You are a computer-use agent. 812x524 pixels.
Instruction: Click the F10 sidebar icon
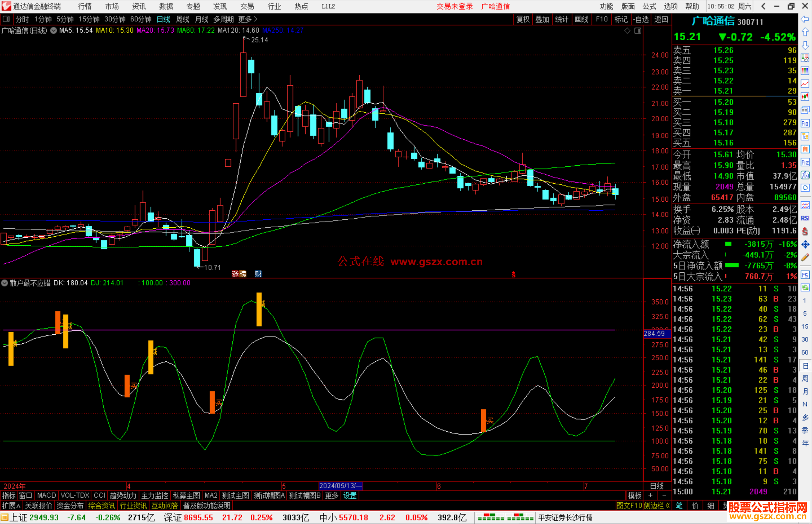coord(805,123)
